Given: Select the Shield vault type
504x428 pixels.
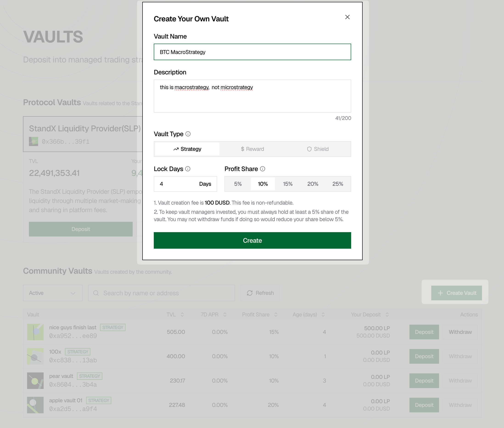Looking at the screenshot, I should click(317, 149).
